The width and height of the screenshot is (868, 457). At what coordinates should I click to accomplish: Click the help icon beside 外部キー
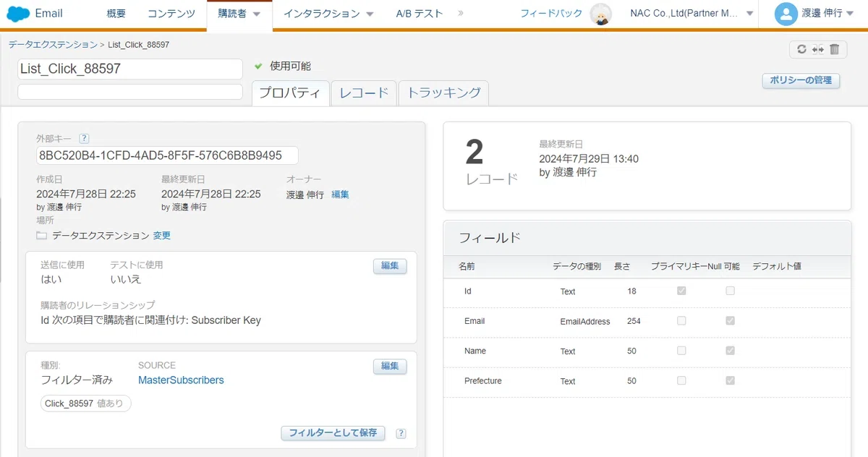click(x=84, y=138)
